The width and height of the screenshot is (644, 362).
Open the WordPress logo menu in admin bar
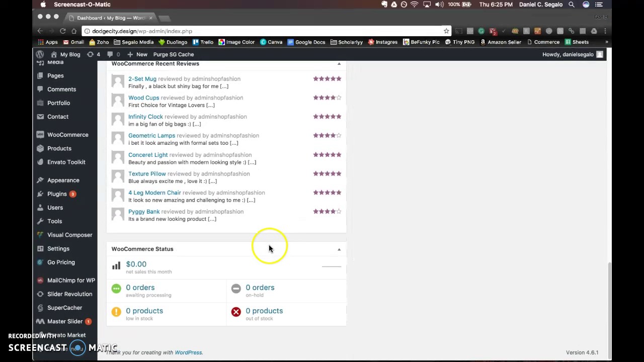click(x=40, y=54)
